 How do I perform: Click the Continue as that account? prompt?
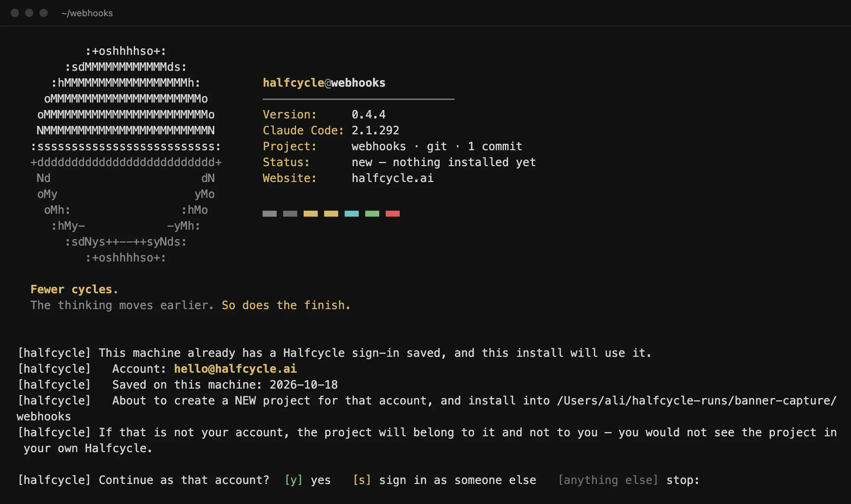(184, 480)
